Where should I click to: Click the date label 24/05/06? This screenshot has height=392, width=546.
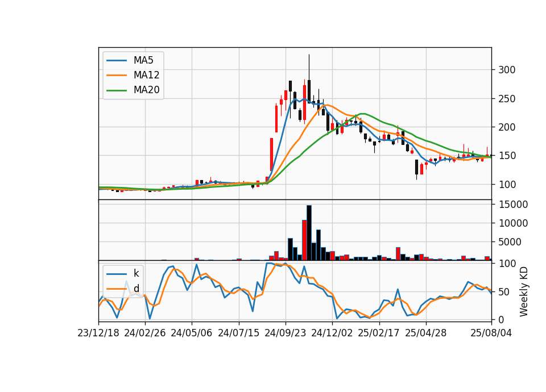coord(192,333)
